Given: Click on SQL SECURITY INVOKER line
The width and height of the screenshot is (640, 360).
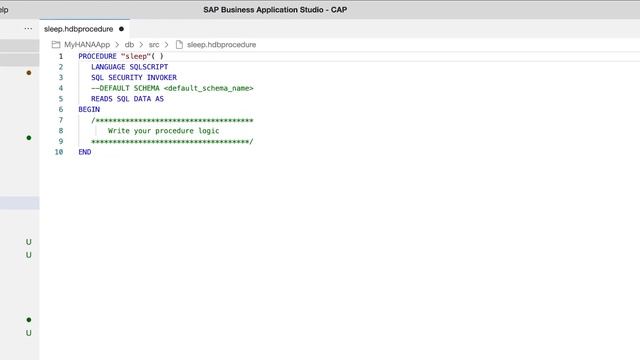Looking at the screenshot, I should [x=134, y=78].
